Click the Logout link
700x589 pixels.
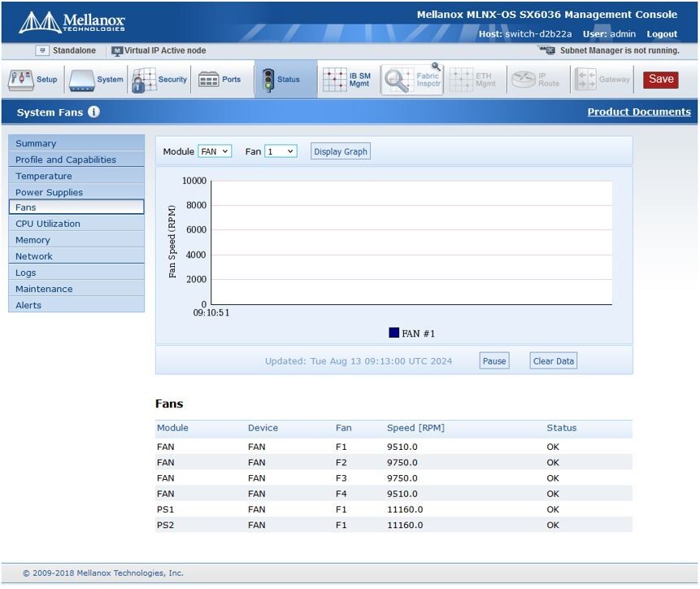(x=662, y=34)
